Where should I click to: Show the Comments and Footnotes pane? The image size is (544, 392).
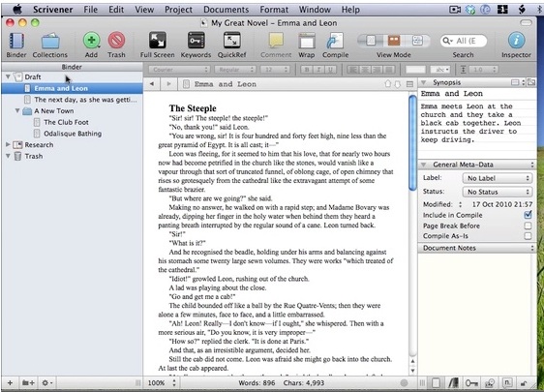click(x=507, y=383)
